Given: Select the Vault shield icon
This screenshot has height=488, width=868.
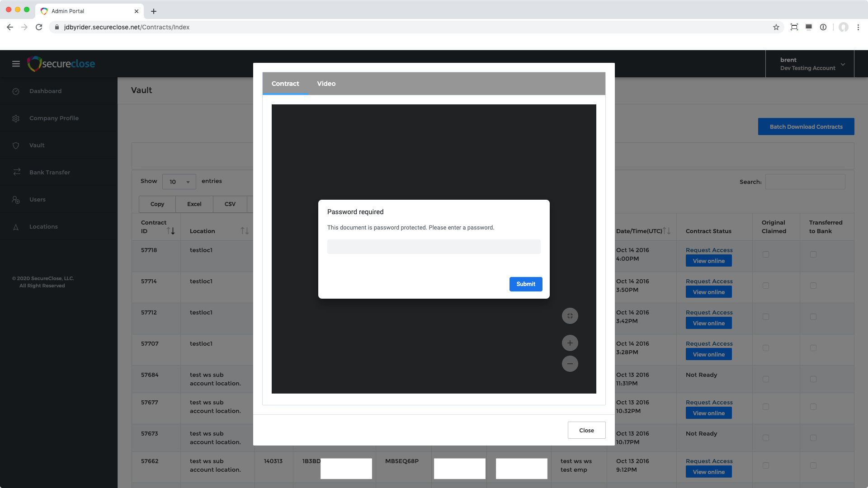Looking at the screenshot, I should [x=16, y=145].
